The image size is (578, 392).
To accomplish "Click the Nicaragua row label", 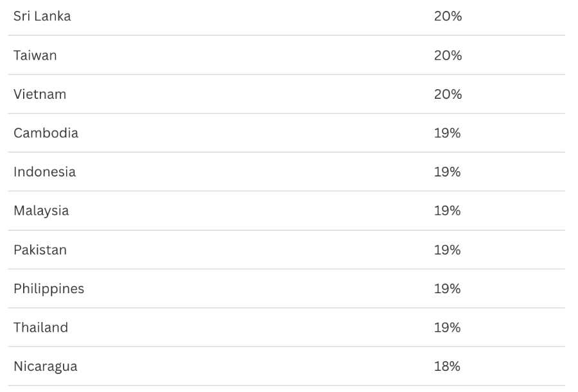I will click(46, 366).
